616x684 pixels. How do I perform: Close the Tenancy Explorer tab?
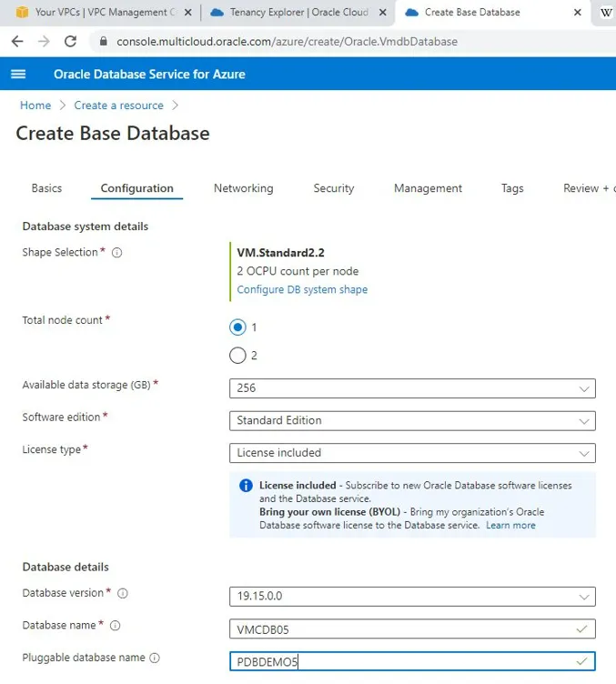(x=382, y=13)
